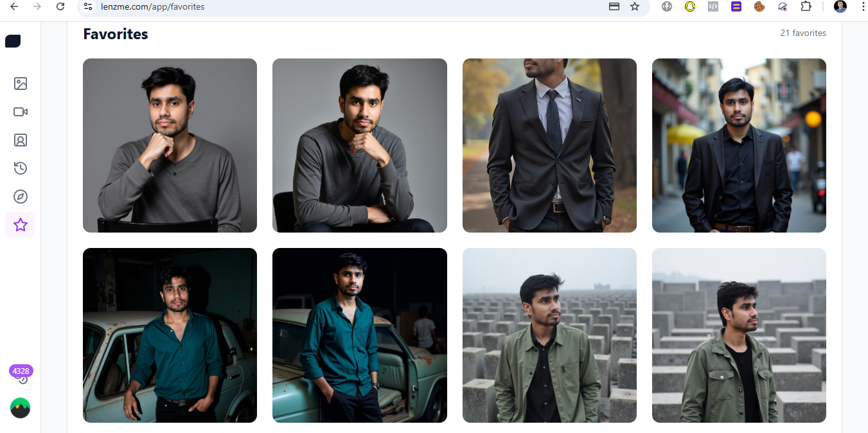Open the Extensions puzzle piece menu
The width and height of the screenshot is (868, 433).
(x=806, y=6)
